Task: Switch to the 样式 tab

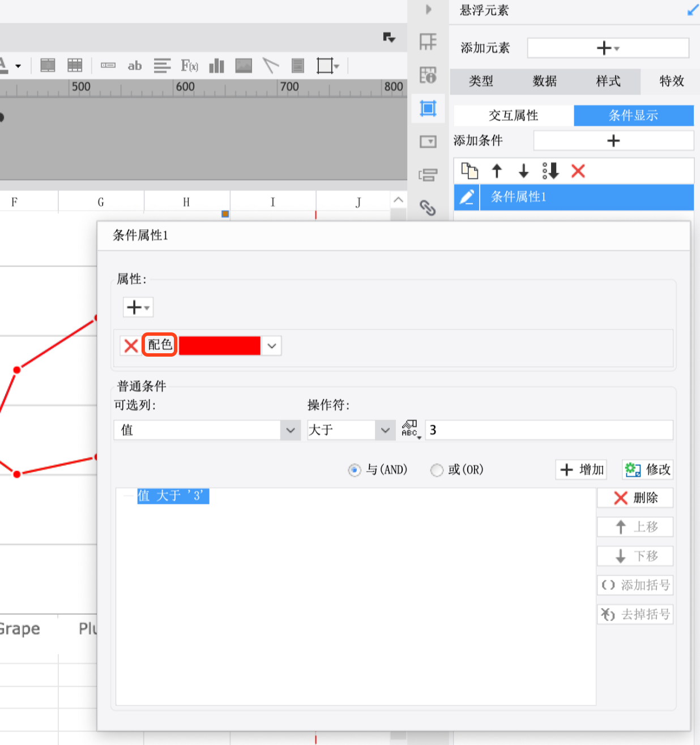Action: coord(608,82)
